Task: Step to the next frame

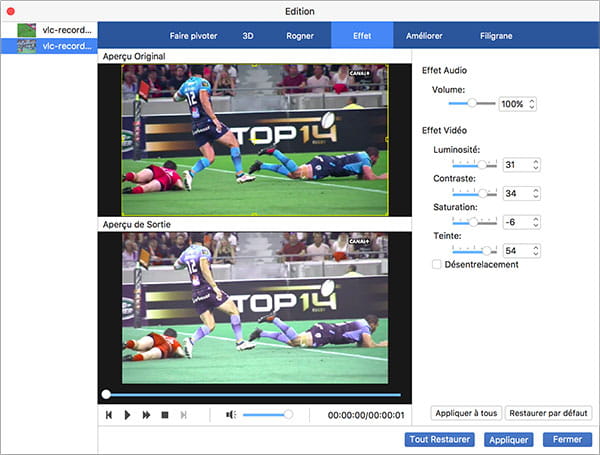Action: click(184, 415)
